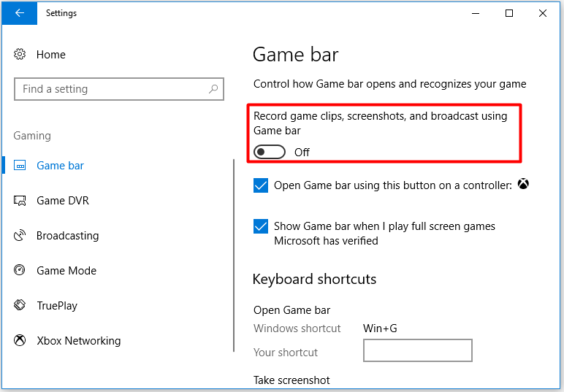Toggle Record game clips switch on
The image size is (564, 392).
pyautogui.click(x=270, y=152)
